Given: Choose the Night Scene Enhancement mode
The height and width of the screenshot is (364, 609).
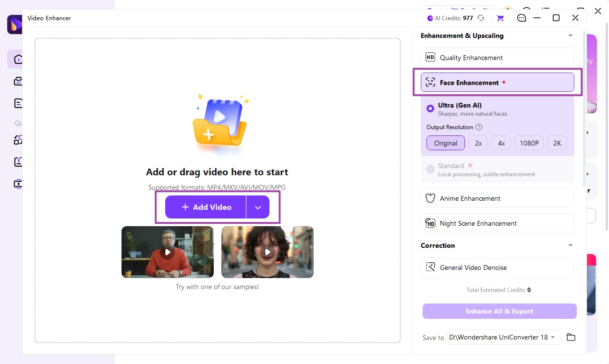Looking at the screenshot, I should (x=498, y=223).
